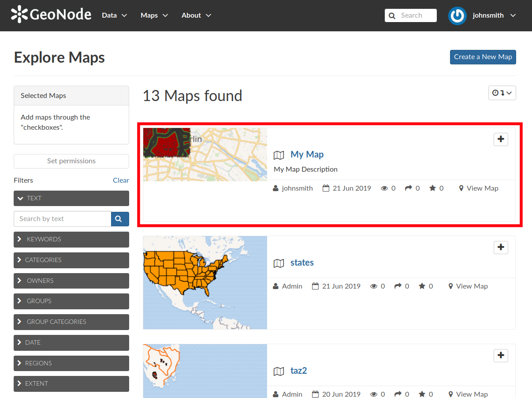
Task: Click the star icon for taz2 map
Action: tap(422, 394)
